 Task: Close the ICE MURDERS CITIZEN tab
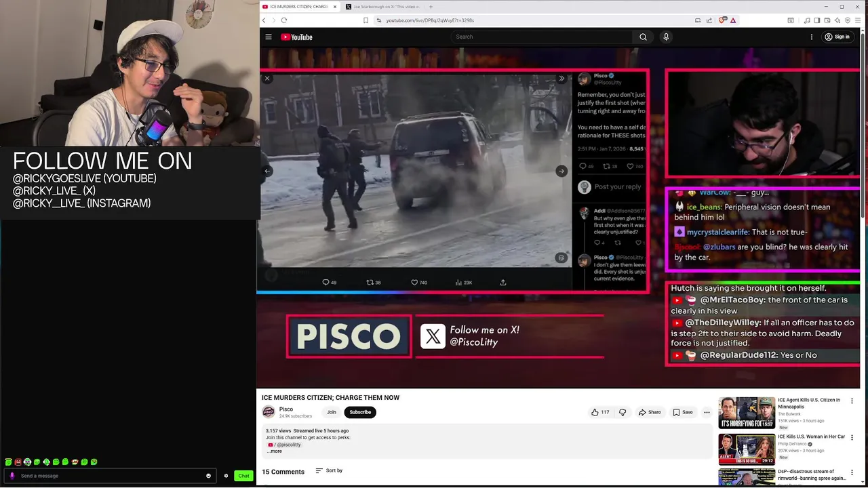(334, 7)
